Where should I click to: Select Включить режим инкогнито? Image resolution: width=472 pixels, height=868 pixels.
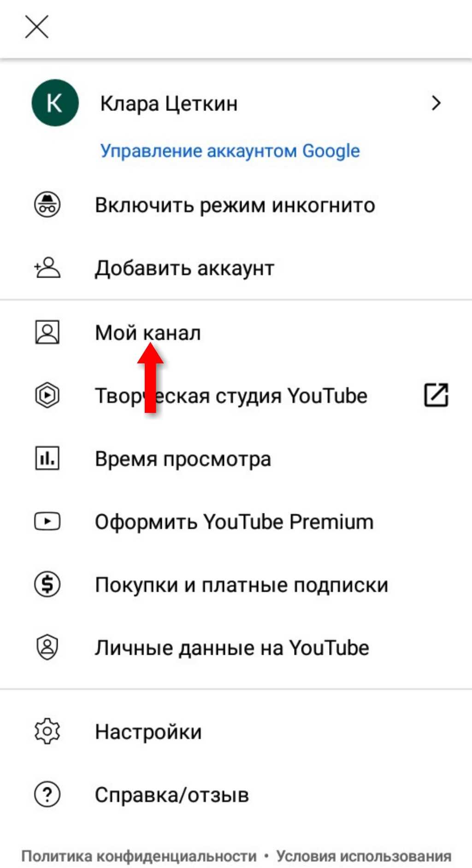[x=235, y=205]
